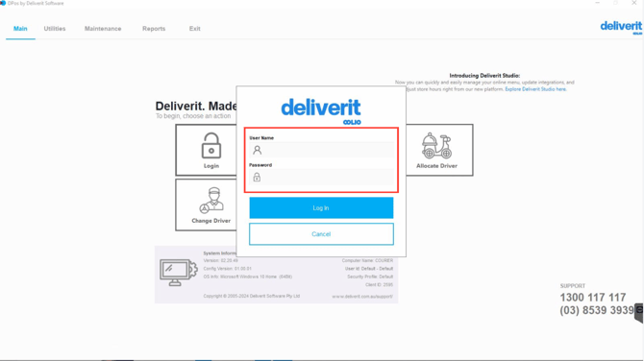Open the Main tab

(20, 29)
